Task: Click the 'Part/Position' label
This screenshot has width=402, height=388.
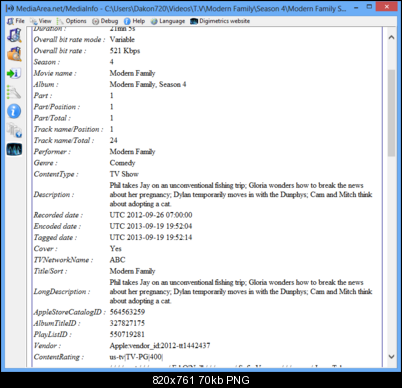Action: 56,107
